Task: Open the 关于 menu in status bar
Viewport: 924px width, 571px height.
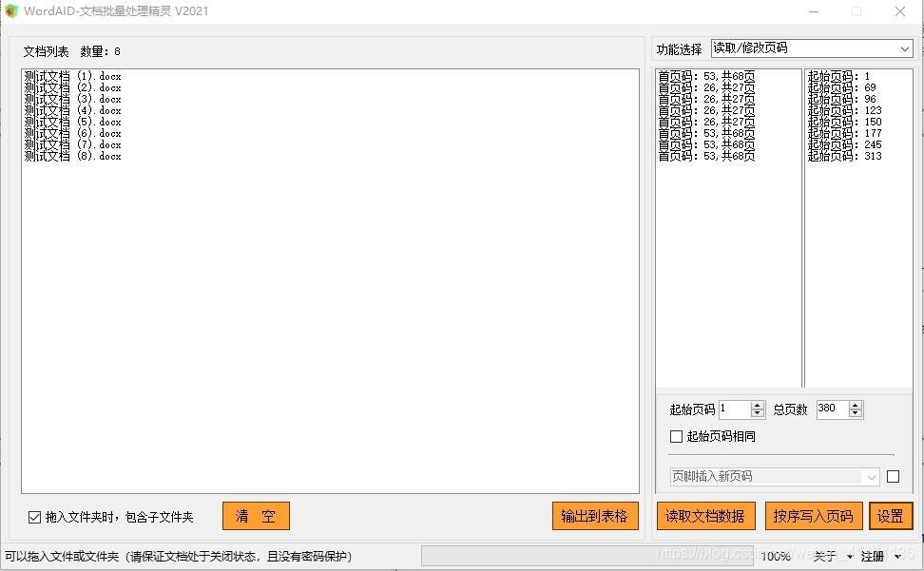Action: 834,557
